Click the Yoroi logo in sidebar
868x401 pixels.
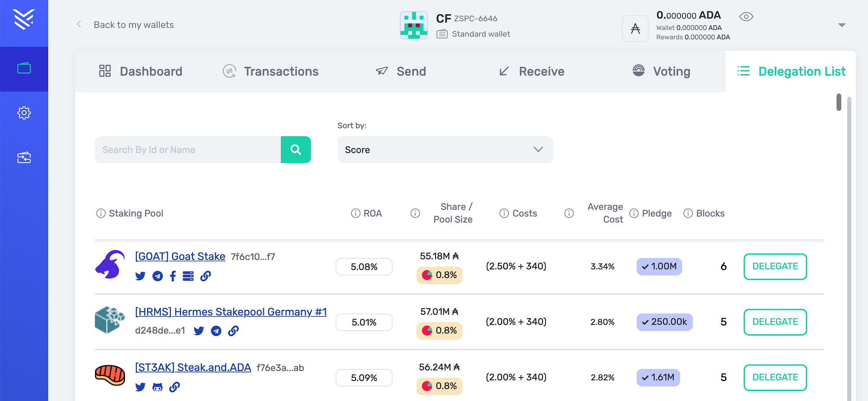[24, 19]
